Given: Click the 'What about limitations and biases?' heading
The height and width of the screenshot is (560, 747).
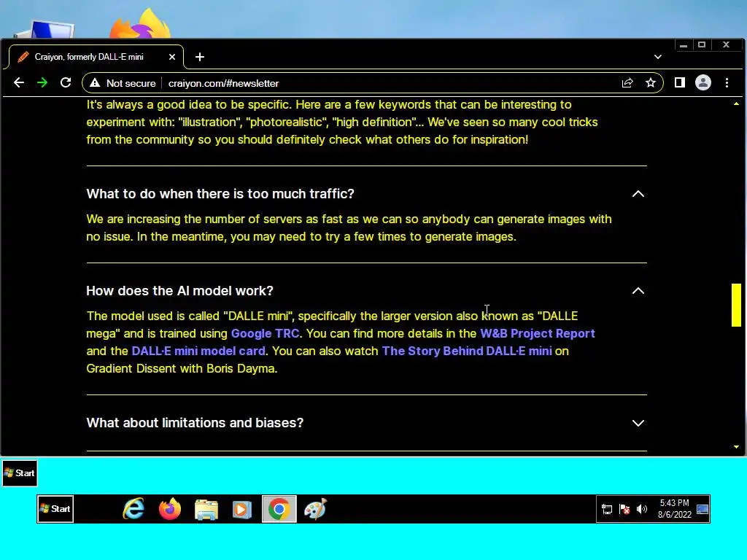Looking at the screenshot, I should click(195, 423).
